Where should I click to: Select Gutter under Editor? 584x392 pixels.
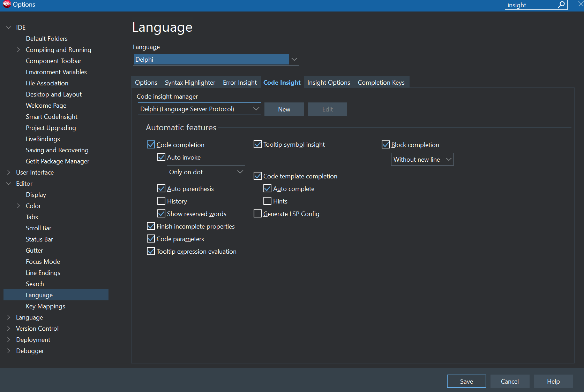(x=34, y=251)
